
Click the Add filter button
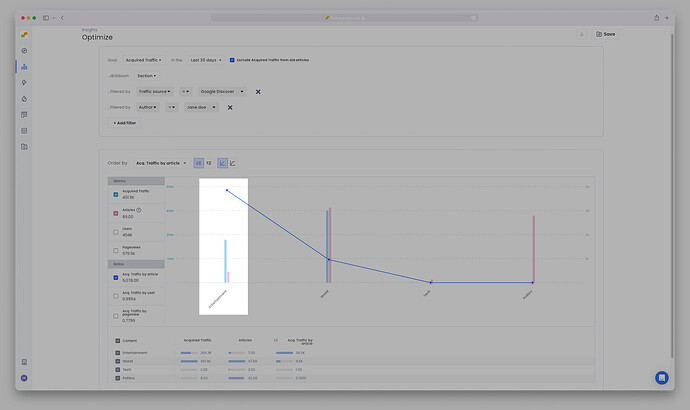(x=125, y=123)
